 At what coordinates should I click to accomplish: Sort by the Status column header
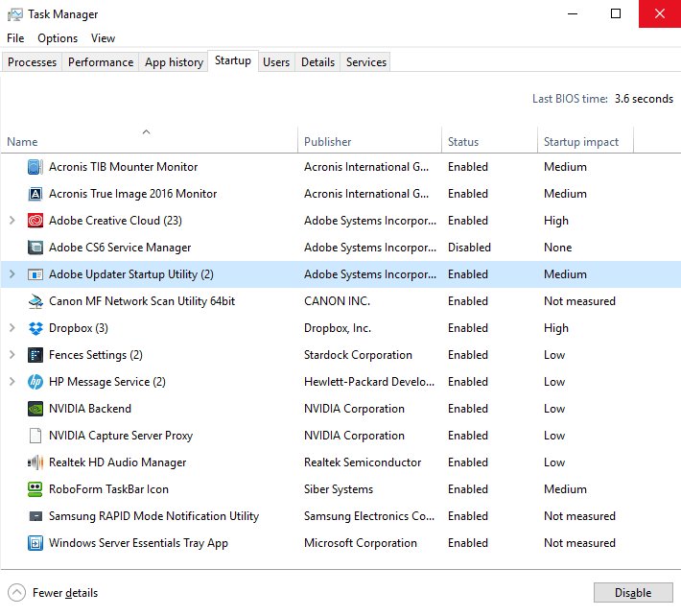pyautogui.click(x=489, y=139)
